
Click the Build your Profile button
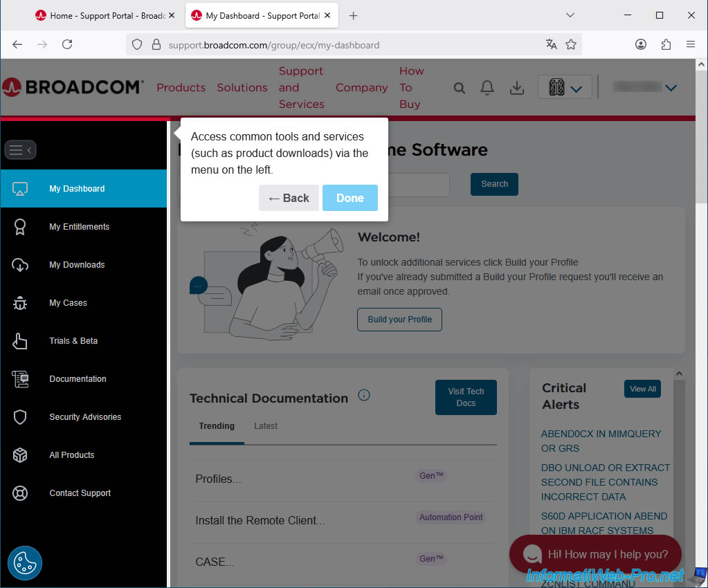(x=399, y=320)
